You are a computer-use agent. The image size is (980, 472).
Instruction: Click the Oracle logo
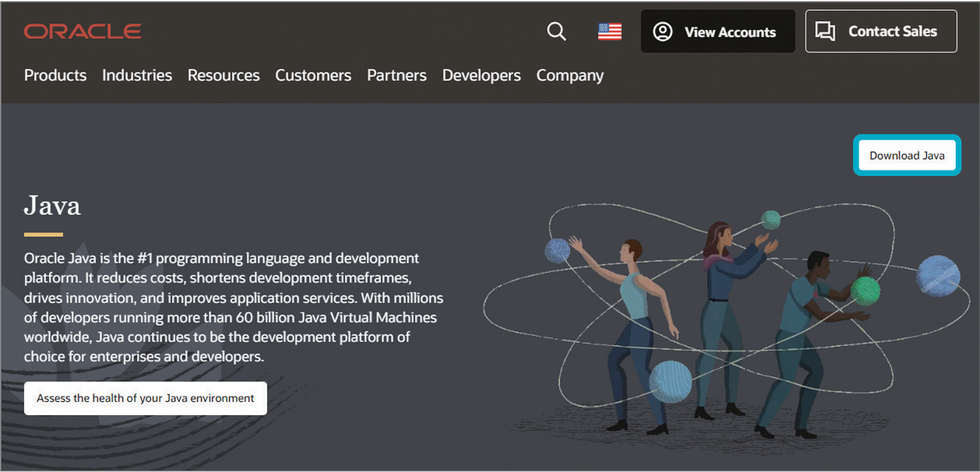pyautogui.click(x=83, y=31)
